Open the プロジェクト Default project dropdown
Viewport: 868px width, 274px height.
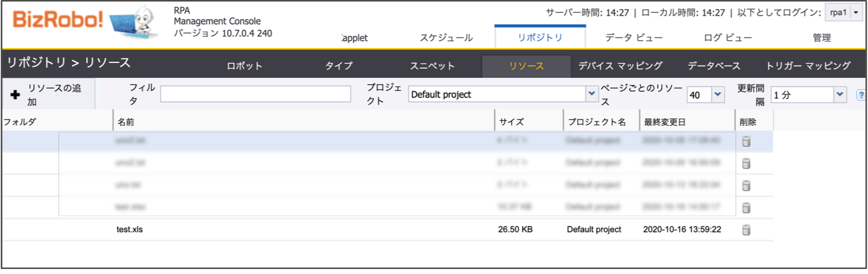[x=591, y=95]
